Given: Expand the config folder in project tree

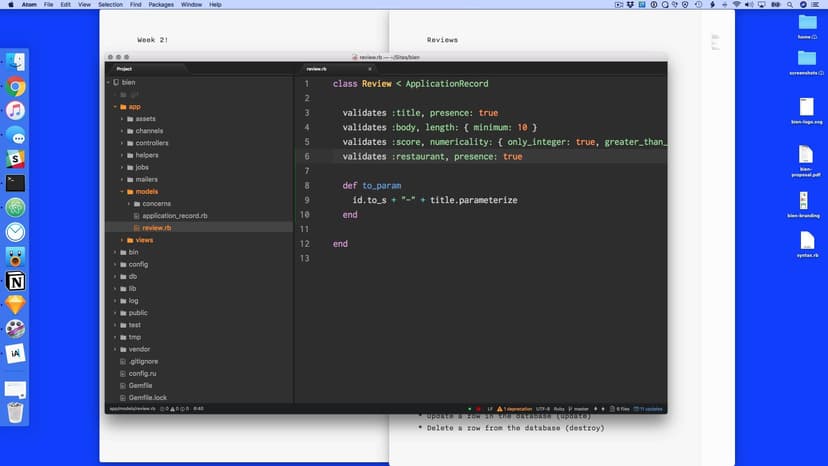Looking at the screenshot, I should [138, 264].
